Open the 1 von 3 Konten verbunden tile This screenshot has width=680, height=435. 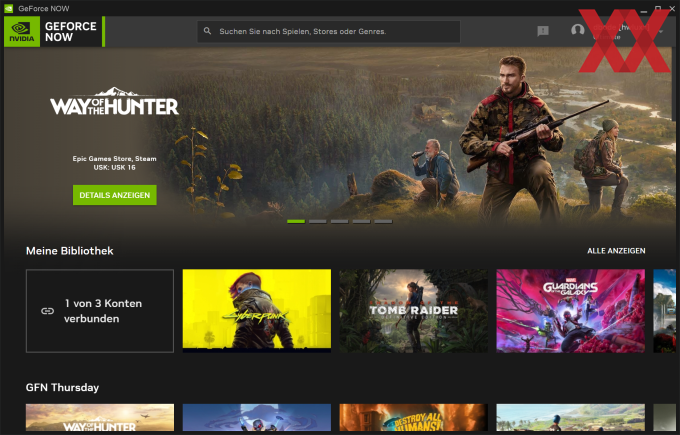coord(100,311)
